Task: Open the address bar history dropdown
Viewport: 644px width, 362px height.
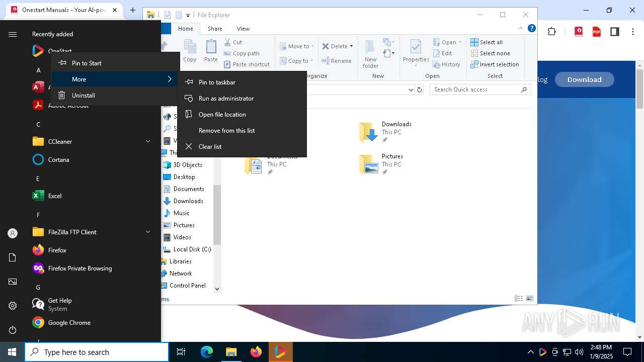Action: [x=411, y=89]
